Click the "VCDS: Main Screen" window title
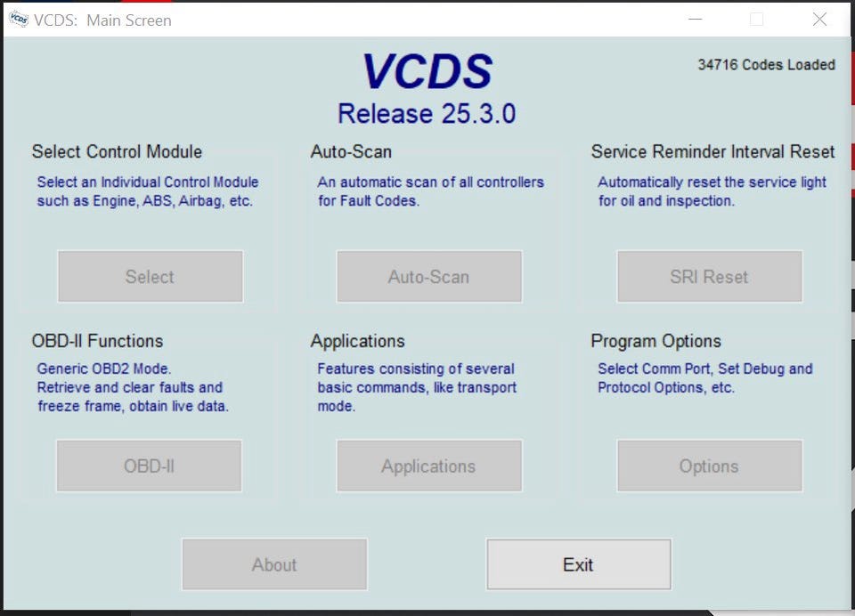Image resolution: width=855 pixels, height=616 pixels. 102,20
